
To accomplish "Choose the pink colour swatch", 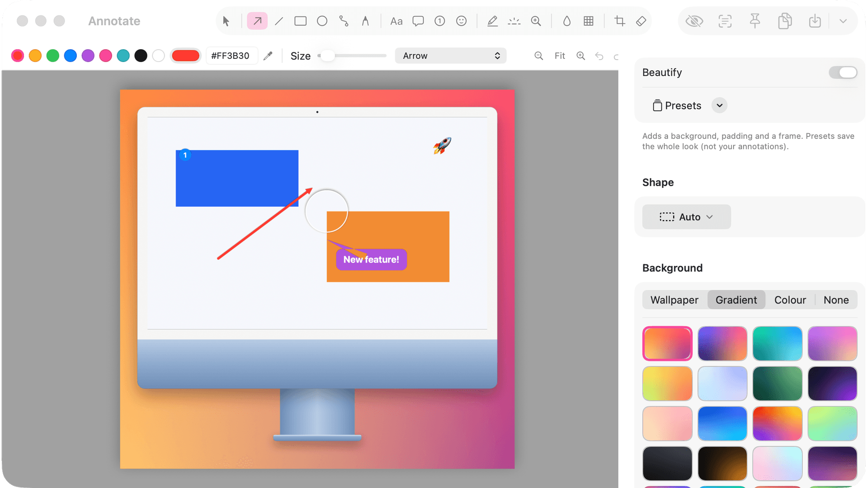I will pyautogui.click(x=106, y=56).
